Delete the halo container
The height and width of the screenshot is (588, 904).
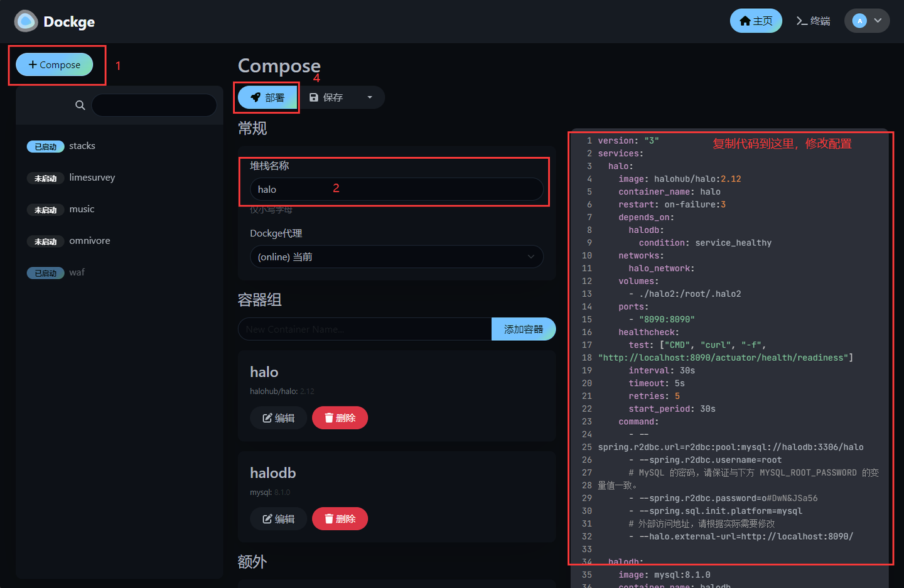pyautogui.click(x=340, y=418)
